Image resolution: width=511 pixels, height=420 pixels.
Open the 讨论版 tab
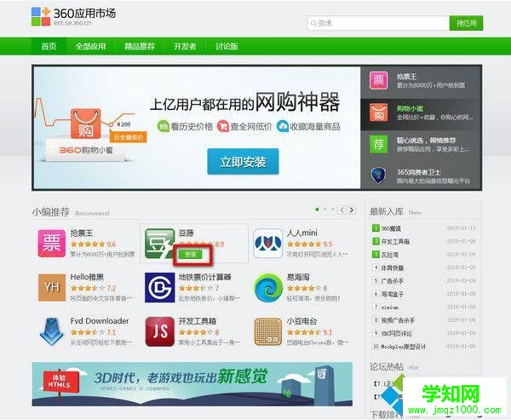[x=227, y=46]
